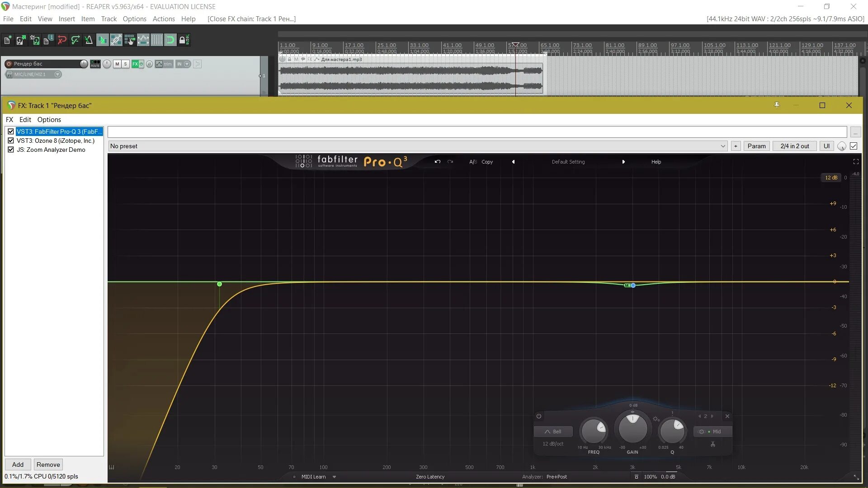Open FX window Edit menu
This screenshot has width=868, height=488.
coord(25,120)
